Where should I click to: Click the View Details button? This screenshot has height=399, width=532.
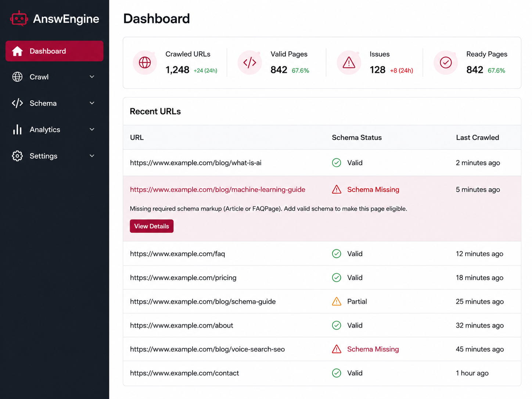pyautogui.click(x=151, y=226)
